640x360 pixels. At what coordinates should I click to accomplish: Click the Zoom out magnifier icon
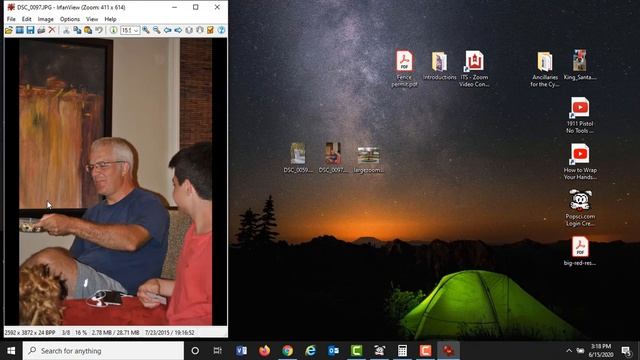[x=157, y=30]
